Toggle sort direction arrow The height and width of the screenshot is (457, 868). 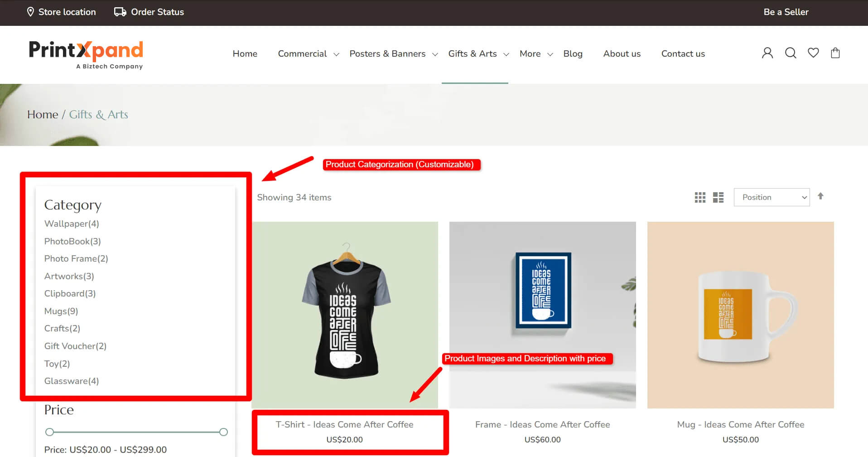[820, 196]
